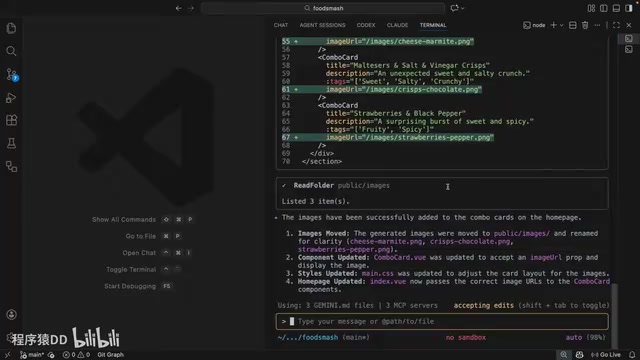Image resolution: width=640 pixels, height=360 pixels.
Task: Click the accepting edits mode text
Action: click(483, 305)
